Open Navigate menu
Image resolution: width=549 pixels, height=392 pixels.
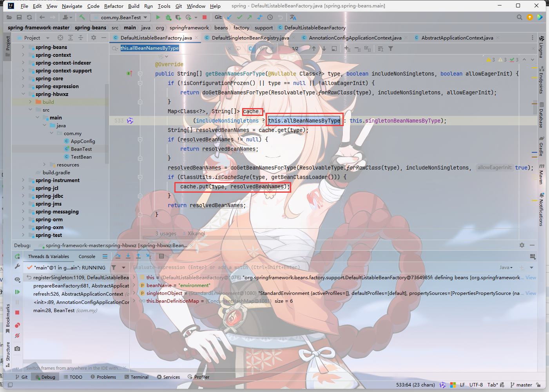72,6
